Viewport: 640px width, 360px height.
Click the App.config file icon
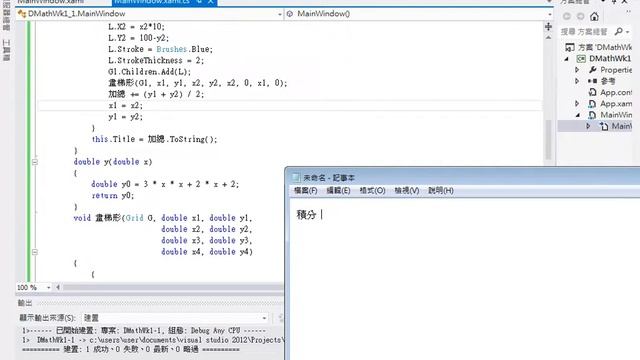(593, 92)
